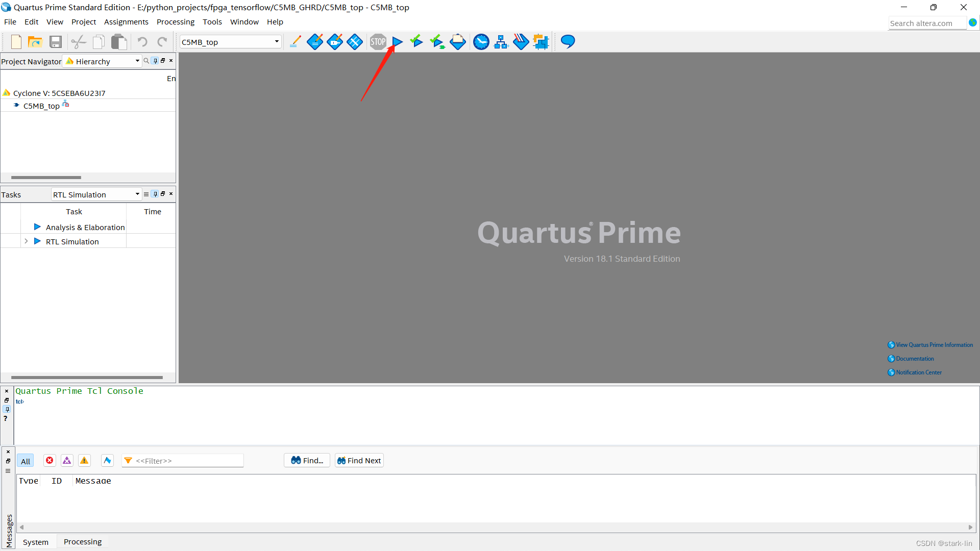The height and width of the screenshot is (551, 980).
Task: Toggle the error messages filter
Action: [50, 461]
